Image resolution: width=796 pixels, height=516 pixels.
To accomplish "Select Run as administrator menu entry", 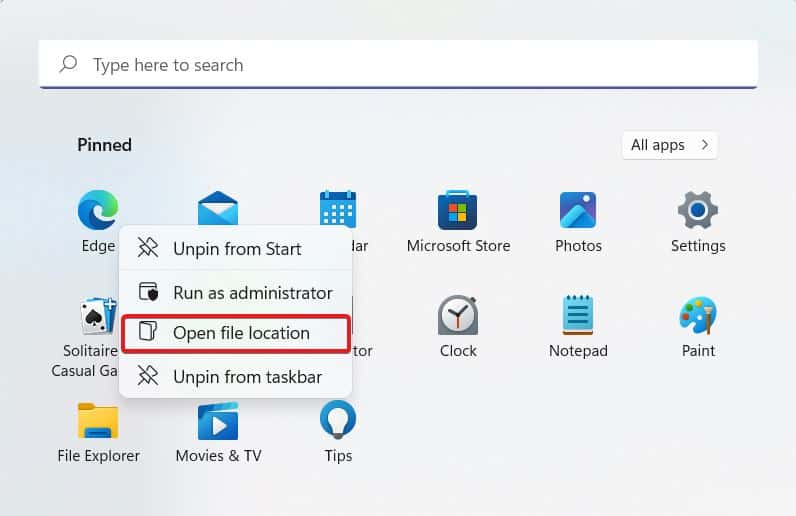I will click(236, 293).
